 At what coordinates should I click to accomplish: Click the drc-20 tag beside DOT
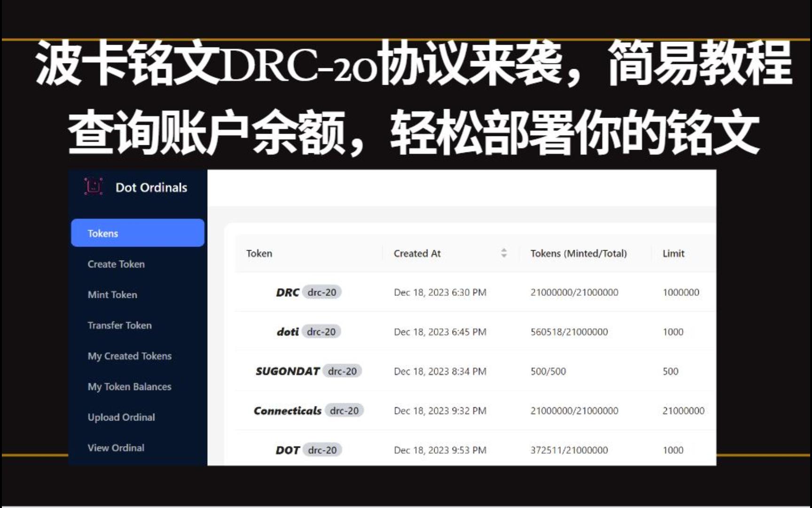click(322, 450)
